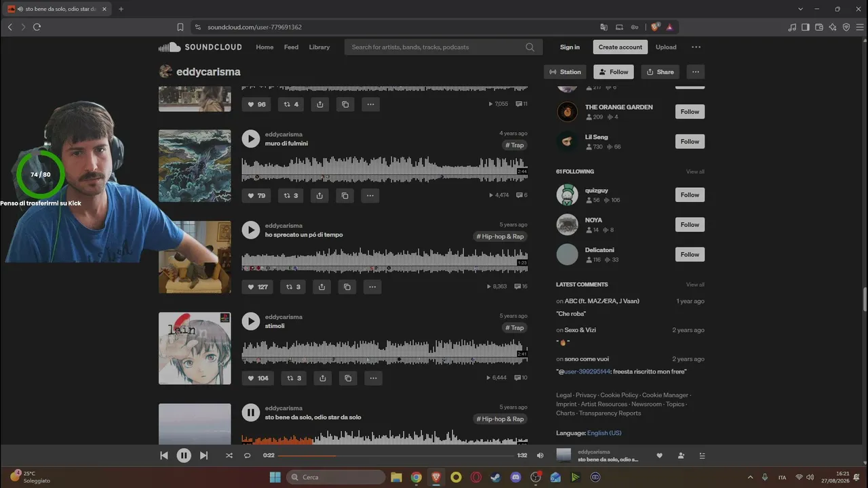This screenshot has width=868, height=488.
Task: Open the "stimoli" cover artwork
Action: 195,348
